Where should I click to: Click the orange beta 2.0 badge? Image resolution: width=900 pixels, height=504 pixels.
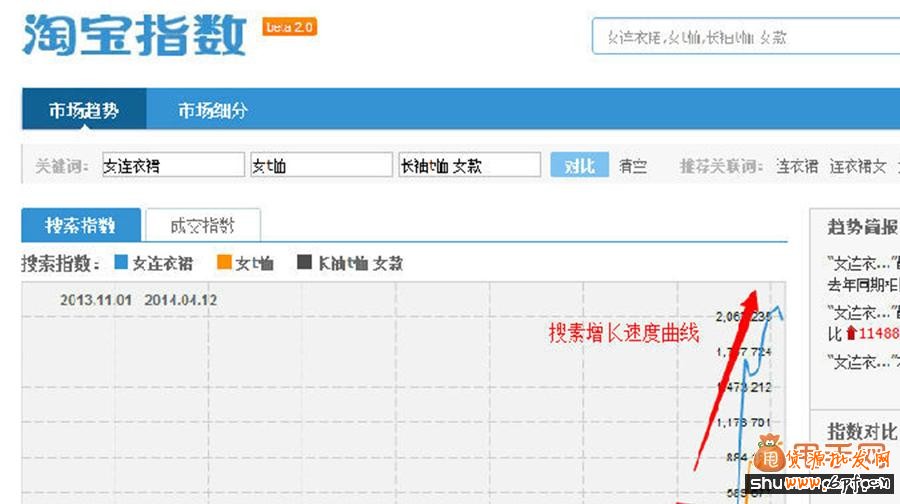pyautogui.click(x=290, y=26)
